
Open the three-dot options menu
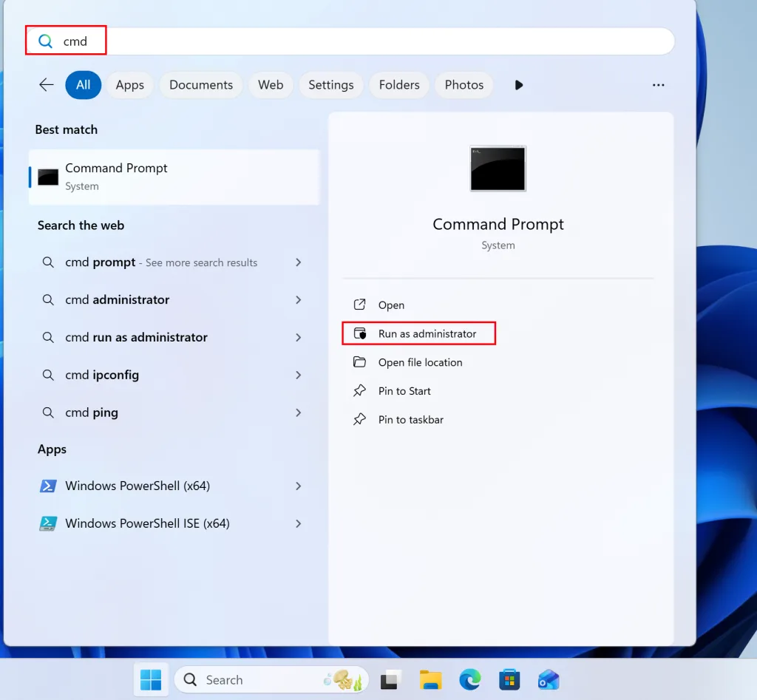coord(658,84)
